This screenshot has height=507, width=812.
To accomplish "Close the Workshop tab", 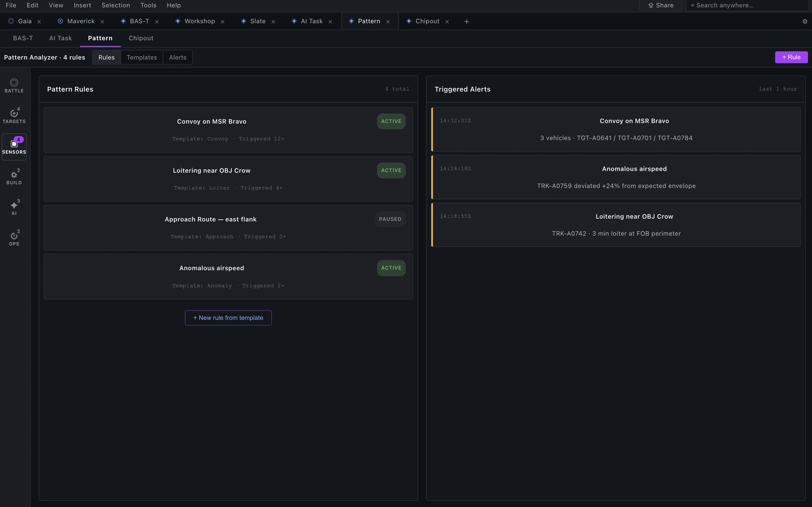I will click(222, 22).
